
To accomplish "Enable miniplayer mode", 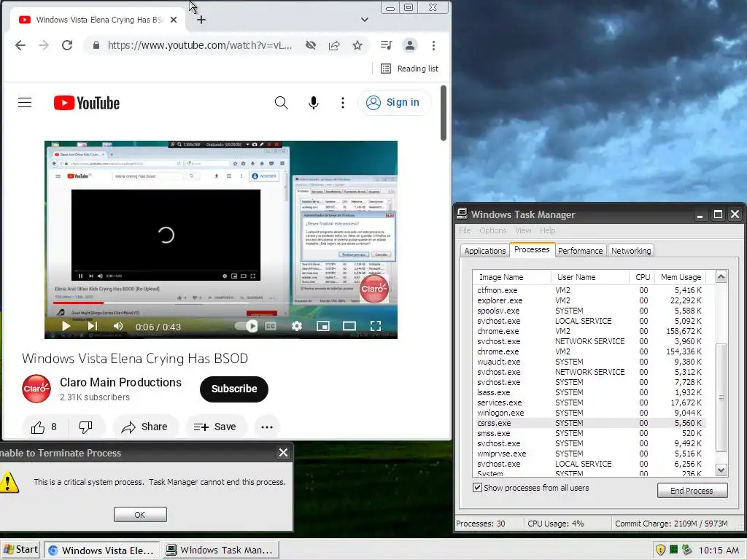I will [323, 326].
